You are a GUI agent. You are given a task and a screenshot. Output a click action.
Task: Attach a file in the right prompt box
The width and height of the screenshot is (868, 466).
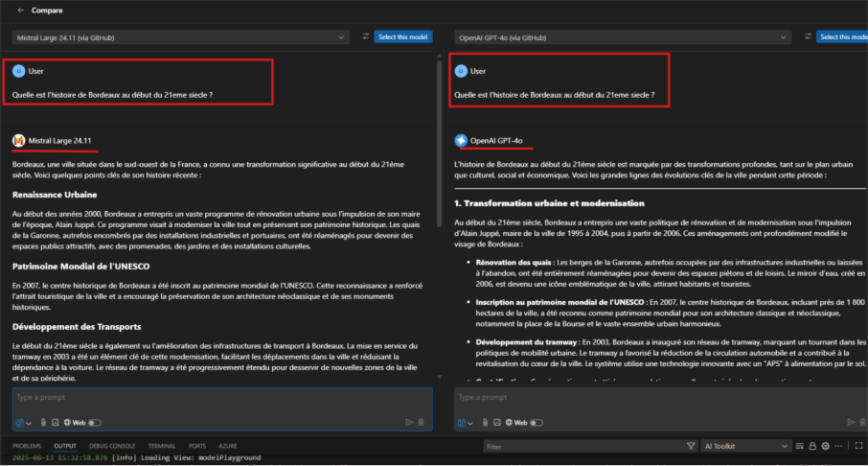485,422
